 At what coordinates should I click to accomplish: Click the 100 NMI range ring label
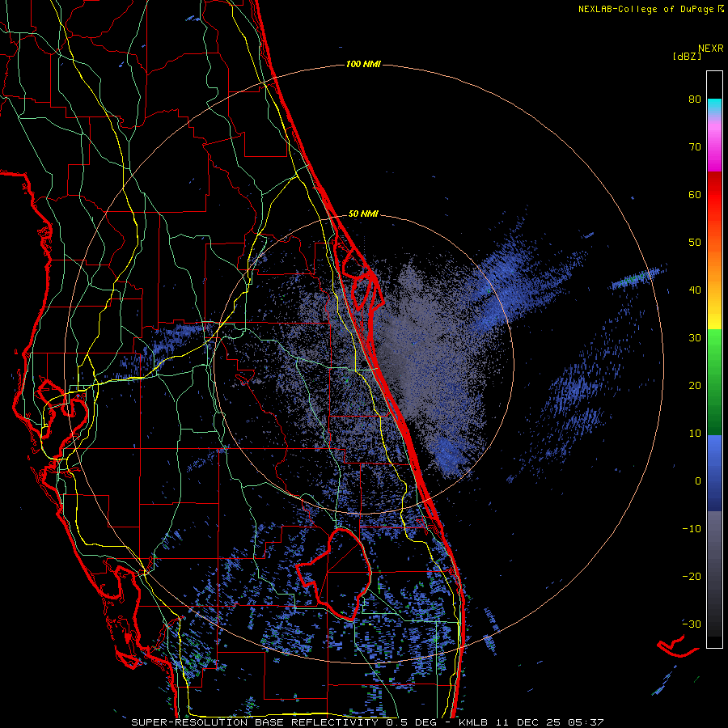363,64
